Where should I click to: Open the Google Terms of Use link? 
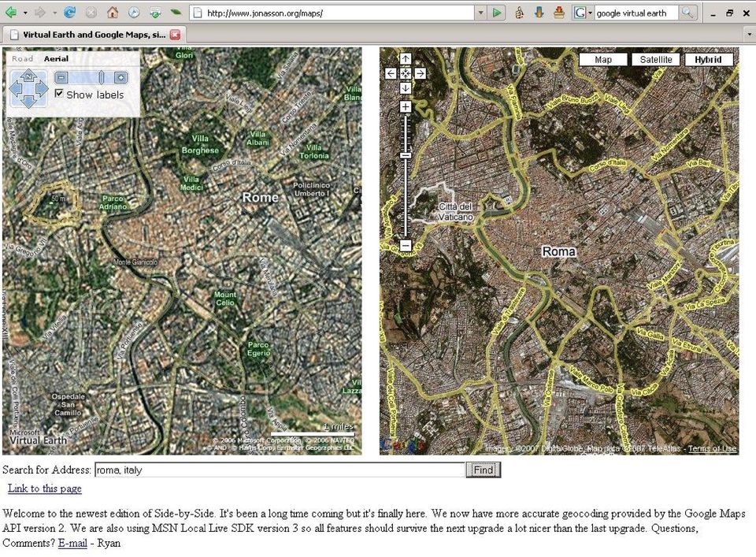tap(712, 448)
